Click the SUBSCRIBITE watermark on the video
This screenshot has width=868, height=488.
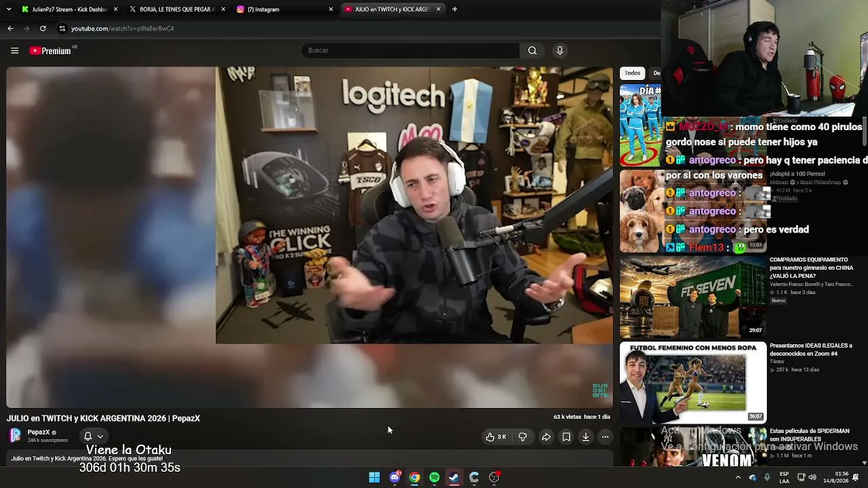coord(600,390)
